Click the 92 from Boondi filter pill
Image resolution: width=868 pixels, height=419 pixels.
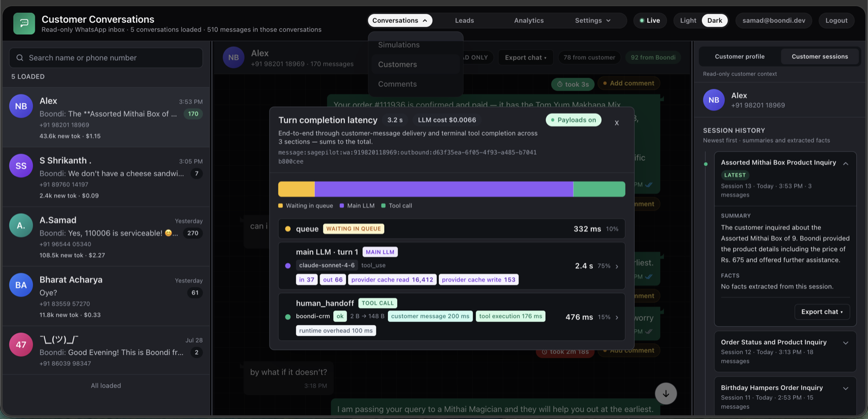click(x=653, y=58)
